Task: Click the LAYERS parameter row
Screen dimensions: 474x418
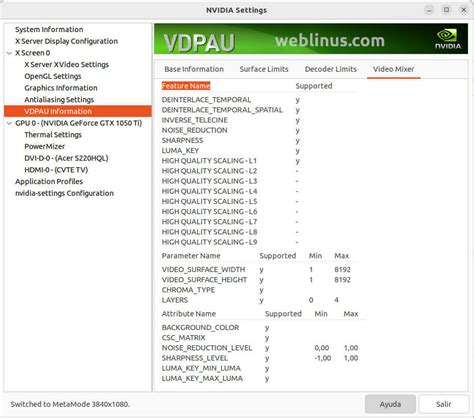Action: click(175, 300)
